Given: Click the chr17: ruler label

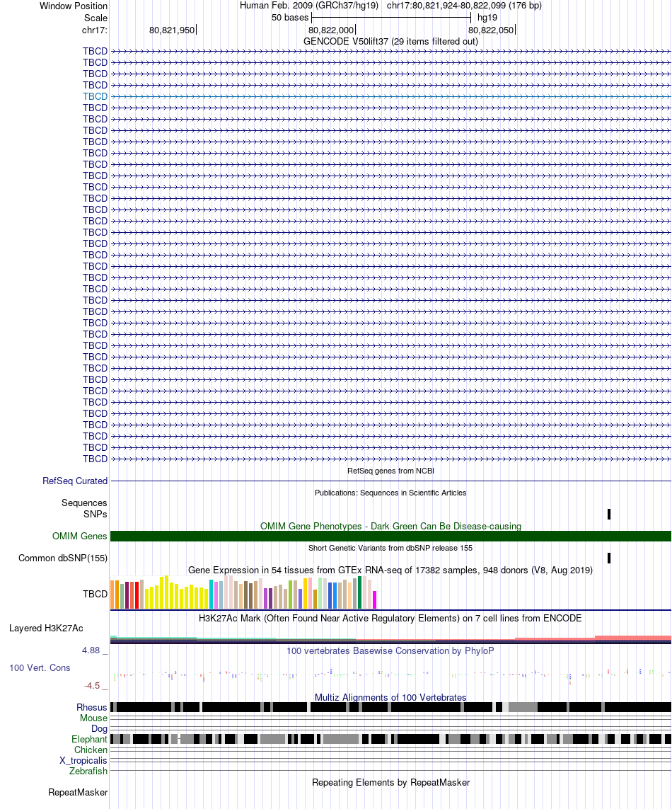Looking at the screenshot, I should (94, 30).
